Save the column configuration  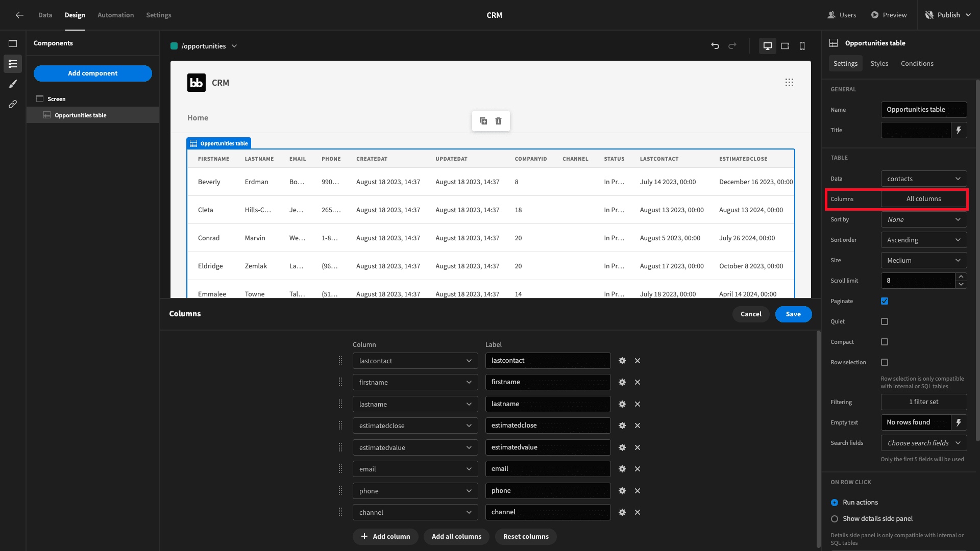pyautogui.click(x=793, y=314)
